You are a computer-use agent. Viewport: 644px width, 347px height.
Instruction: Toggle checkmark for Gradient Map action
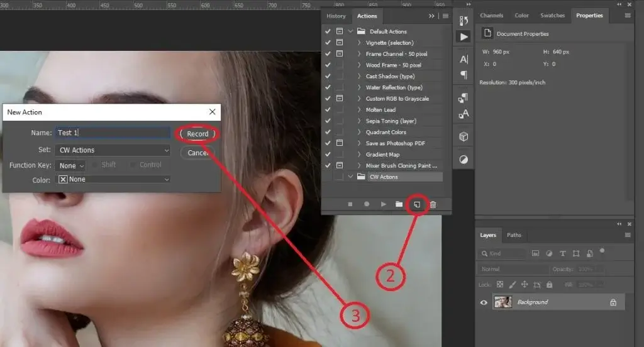[x=328, y=155]
